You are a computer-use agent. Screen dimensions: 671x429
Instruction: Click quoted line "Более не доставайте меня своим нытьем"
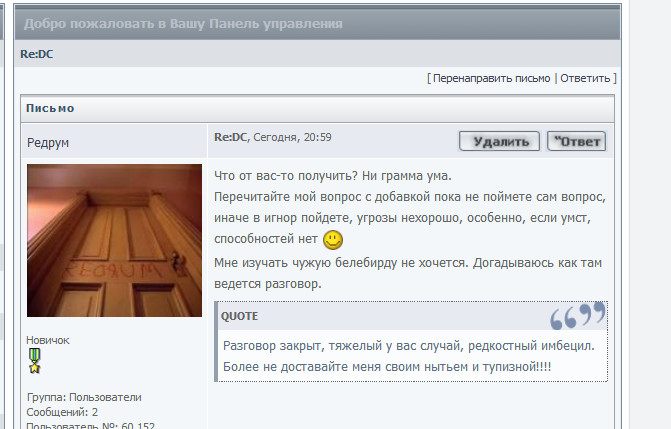pos(345,367)
